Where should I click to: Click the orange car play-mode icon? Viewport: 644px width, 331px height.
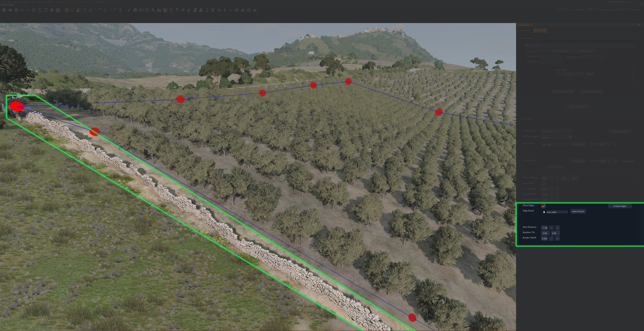pyautogui.click(x=58, y=10)
